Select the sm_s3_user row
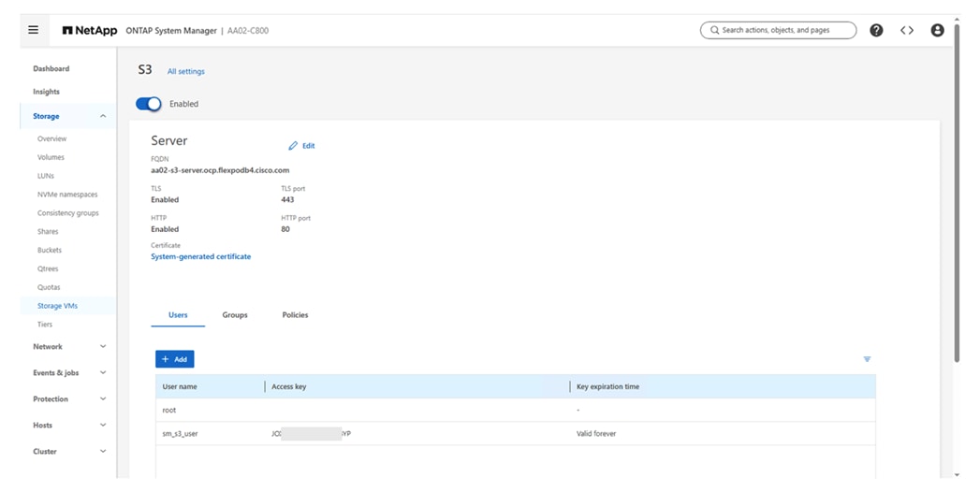This screenshot has height=492, width=980. click(x=516, y=433)
